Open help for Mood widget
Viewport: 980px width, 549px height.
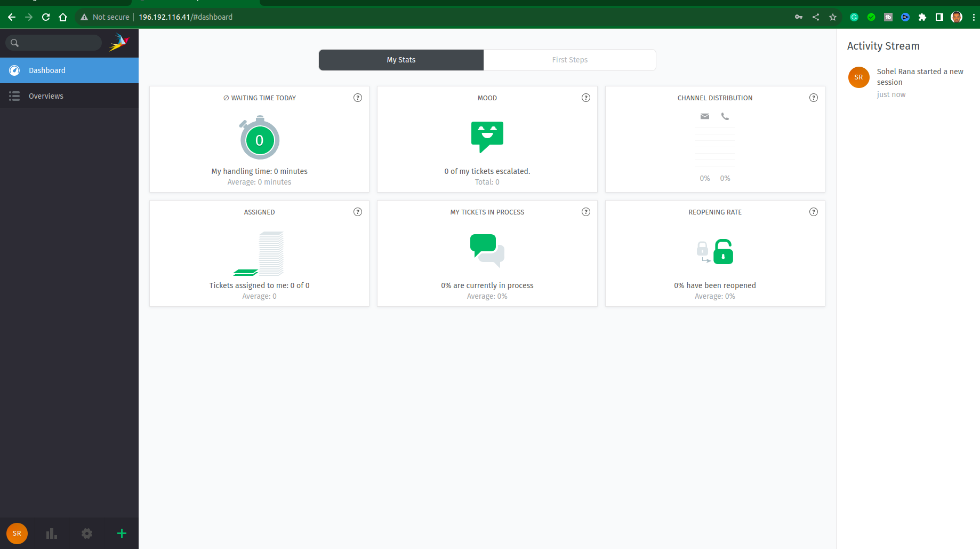click(x=586, y=98)
